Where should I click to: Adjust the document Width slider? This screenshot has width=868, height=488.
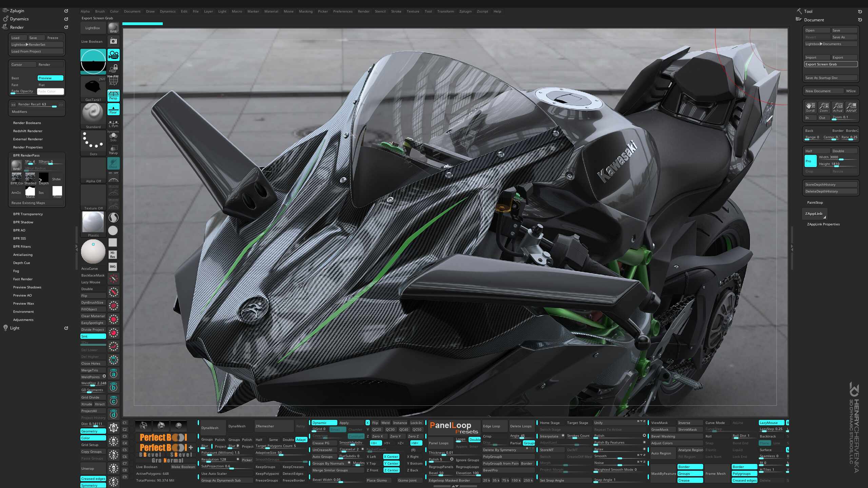point(837,157)
